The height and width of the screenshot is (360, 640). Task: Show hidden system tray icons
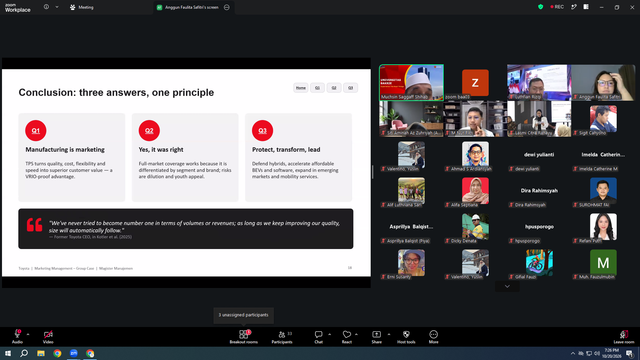[x=573, y=353]
